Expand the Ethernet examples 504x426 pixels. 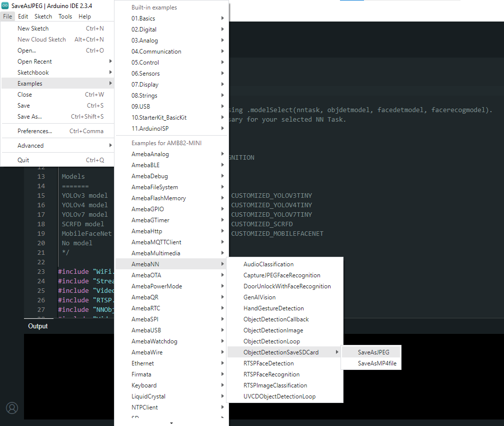point(171,363)
